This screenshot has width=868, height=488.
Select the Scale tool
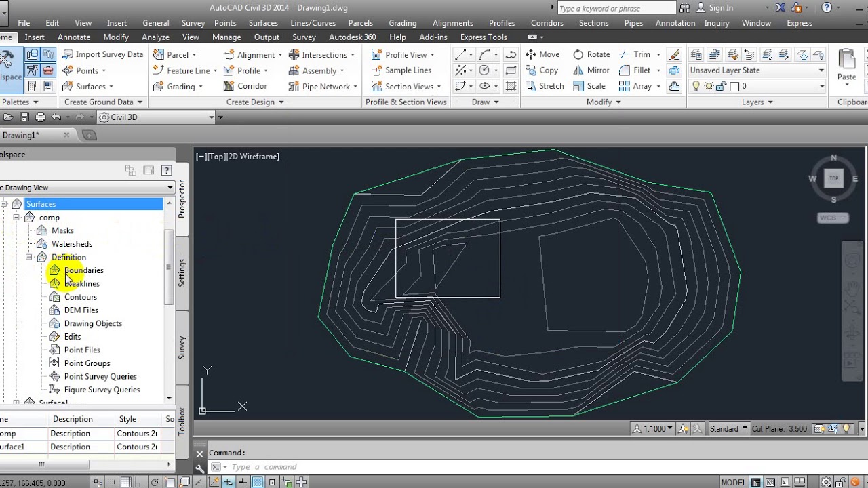[589, 86]
